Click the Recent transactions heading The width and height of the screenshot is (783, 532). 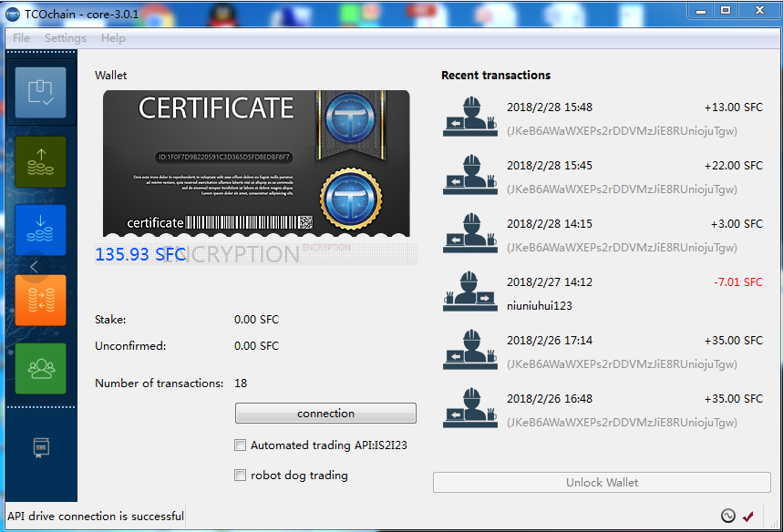pos(495,76)
